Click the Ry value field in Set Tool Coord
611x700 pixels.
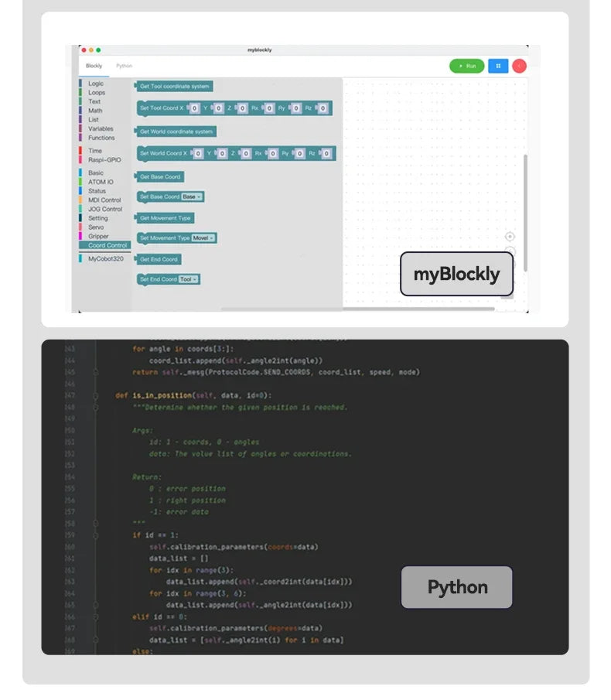tap(296, 108)
